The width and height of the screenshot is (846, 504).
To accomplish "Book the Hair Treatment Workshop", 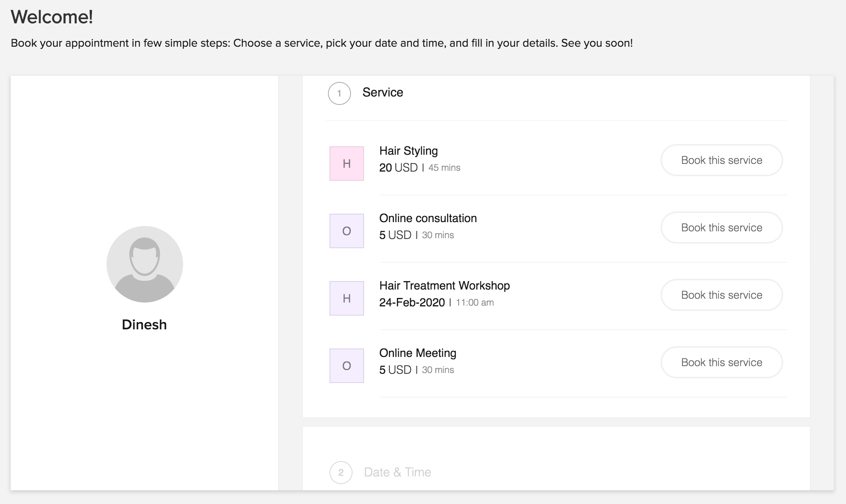I will [721, 295].
